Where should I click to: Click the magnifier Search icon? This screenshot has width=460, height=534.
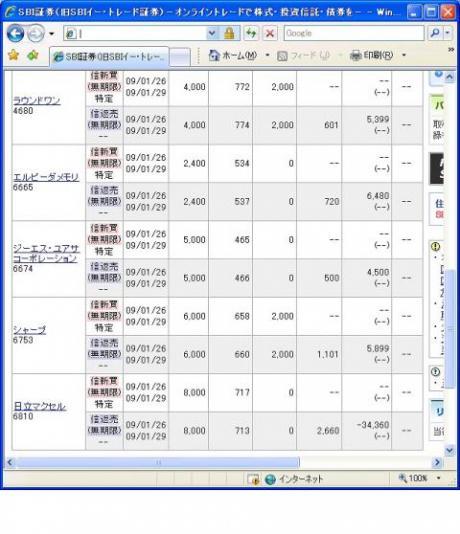click(x=435, y=33)
